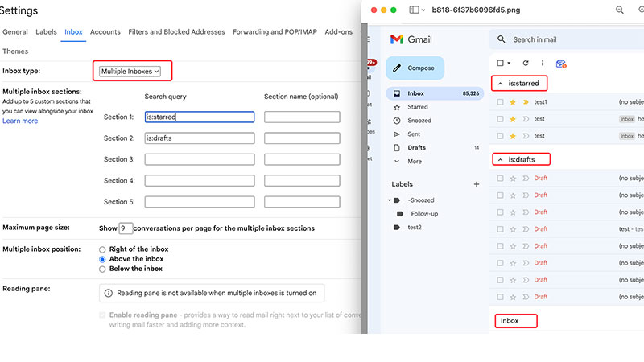Select the checkbox of the first Draft row
Viewport: 644px width, 362px height.
pos(500,179)
